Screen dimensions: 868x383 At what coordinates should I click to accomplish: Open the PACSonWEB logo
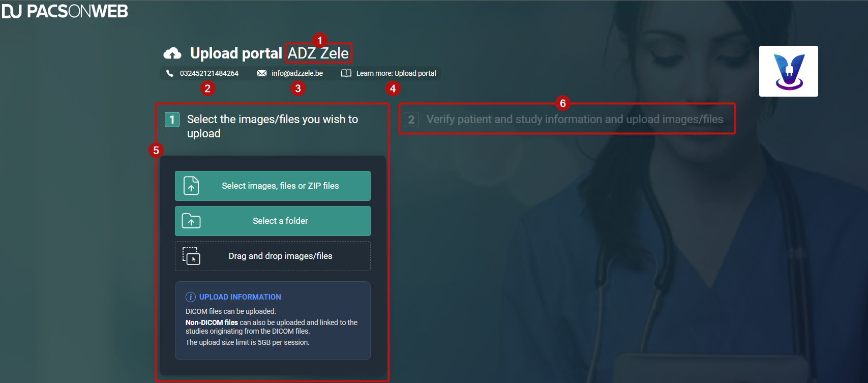click(65, 11)
